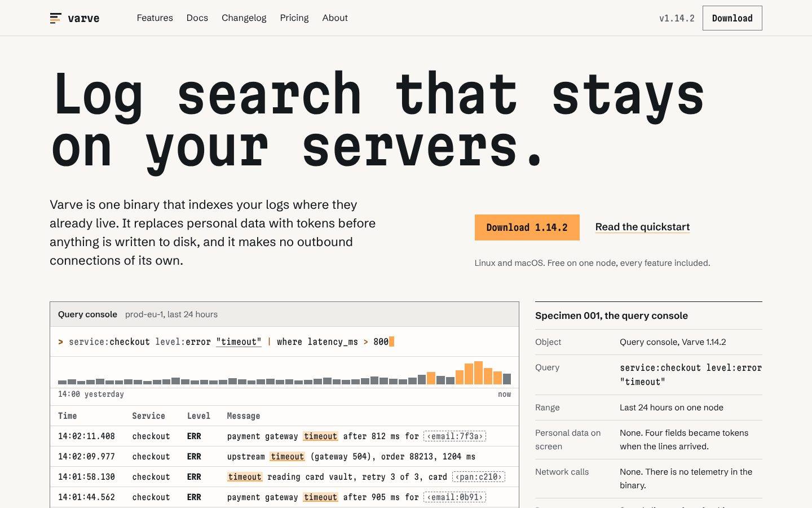Open the Docs nav item
The width and height of the screenshot is (812, 508).
click(197, 18)
